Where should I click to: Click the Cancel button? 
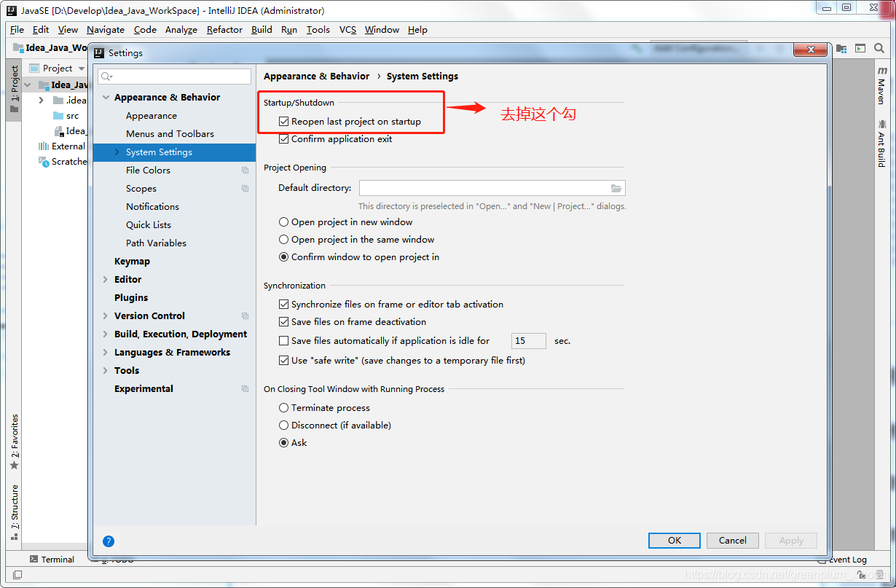(x=733, y=541)
